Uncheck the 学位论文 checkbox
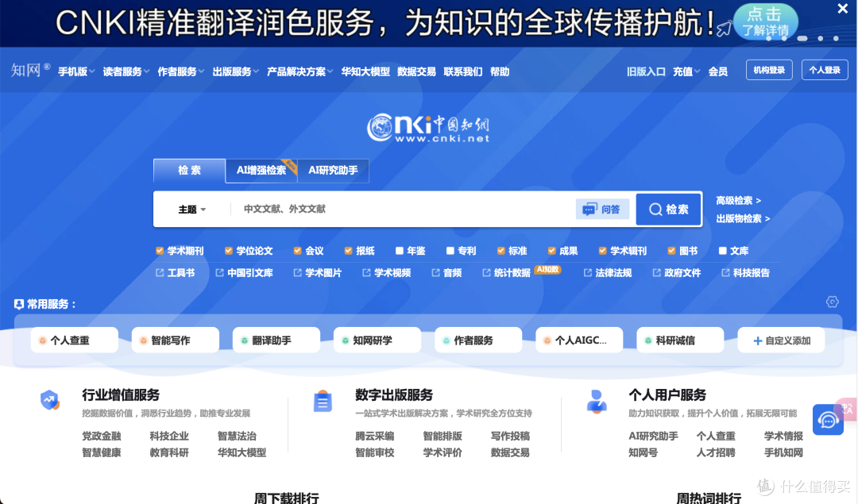The width and height of the screenshot is (858, 504). tap(229, 250)
